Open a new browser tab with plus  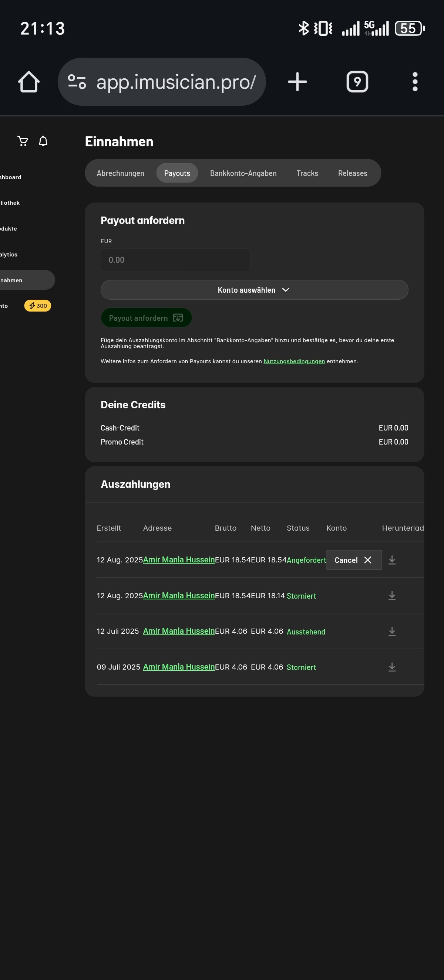(x=297, y=82)
